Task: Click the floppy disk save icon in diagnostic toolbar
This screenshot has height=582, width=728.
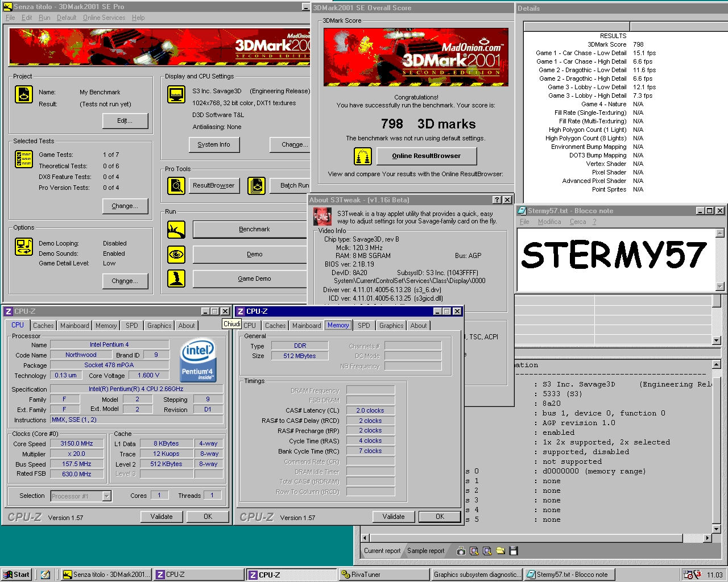Action: [x=514, y=551]
